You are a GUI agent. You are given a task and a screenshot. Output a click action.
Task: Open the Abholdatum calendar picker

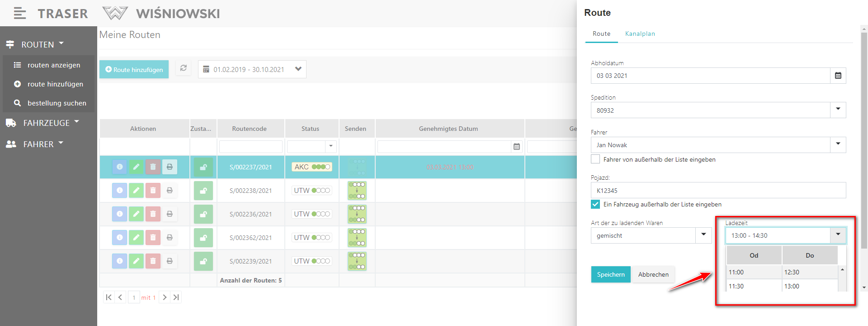point(838,76)
